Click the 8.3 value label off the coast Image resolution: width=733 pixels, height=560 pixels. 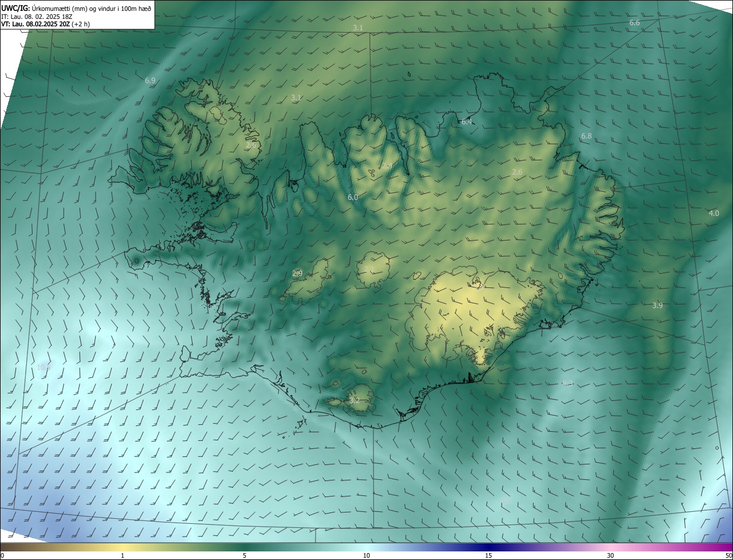(x=568, y=384)
